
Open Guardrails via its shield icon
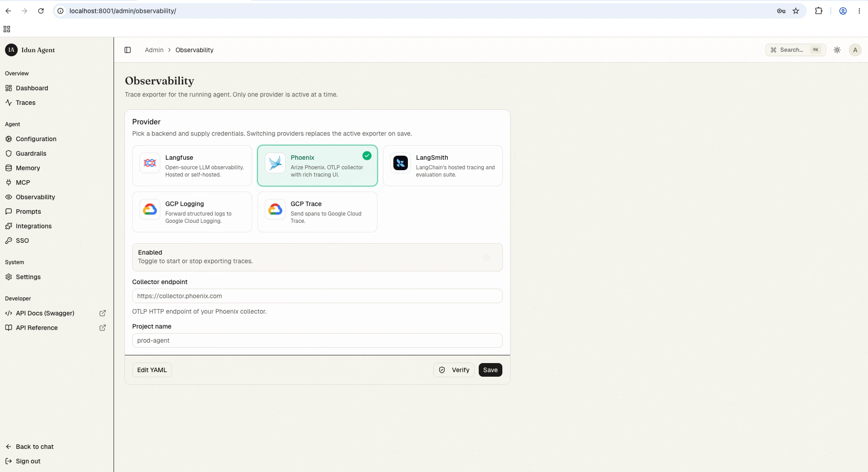click(x=9, y=153)
